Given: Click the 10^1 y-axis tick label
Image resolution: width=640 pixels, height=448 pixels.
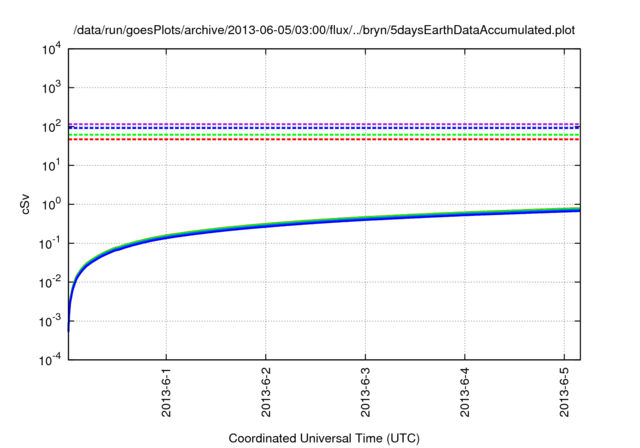Looking at the screenshot, I should (x=51, y=165).
